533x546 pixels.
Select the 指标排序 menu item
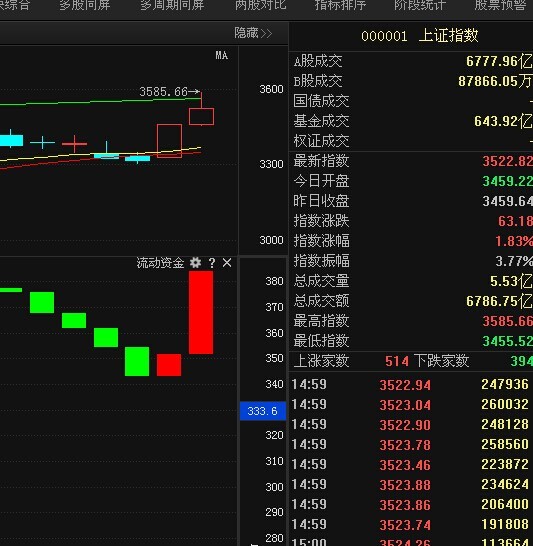340,5
